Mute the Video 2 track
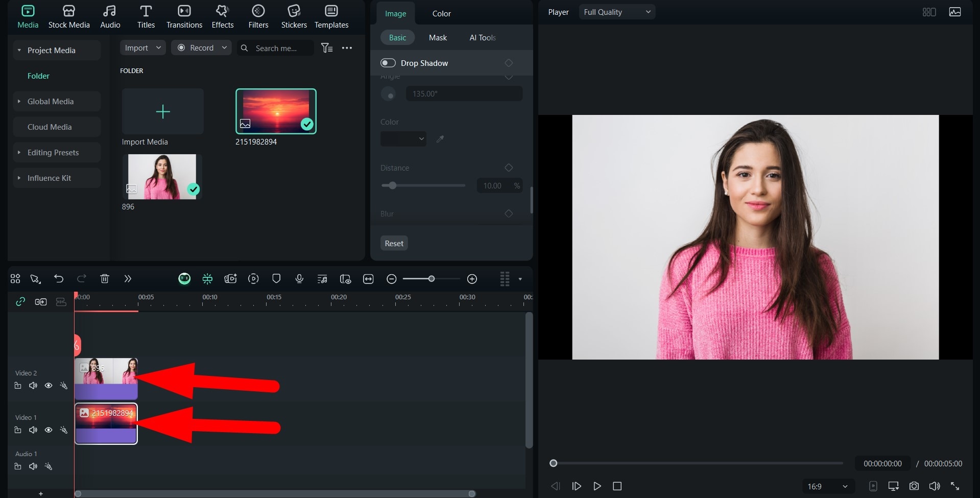980x498 pixels. click(x=33, y=386)
